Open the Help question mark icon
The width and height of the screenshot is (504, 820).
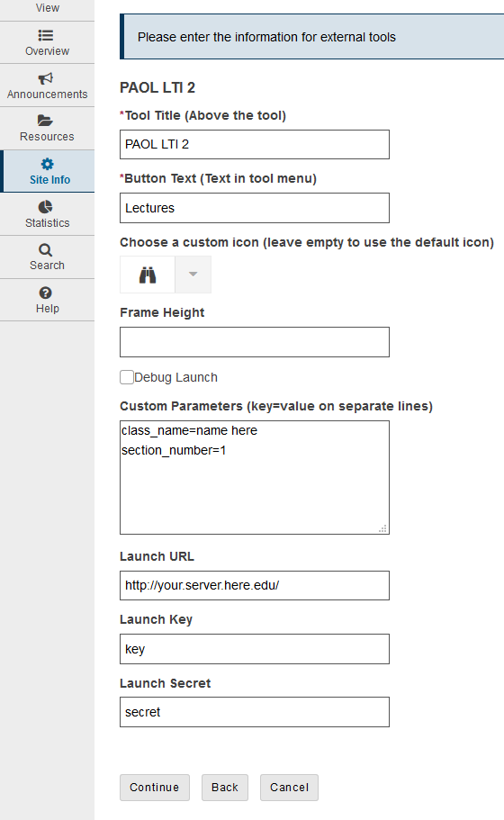point(46,293)
